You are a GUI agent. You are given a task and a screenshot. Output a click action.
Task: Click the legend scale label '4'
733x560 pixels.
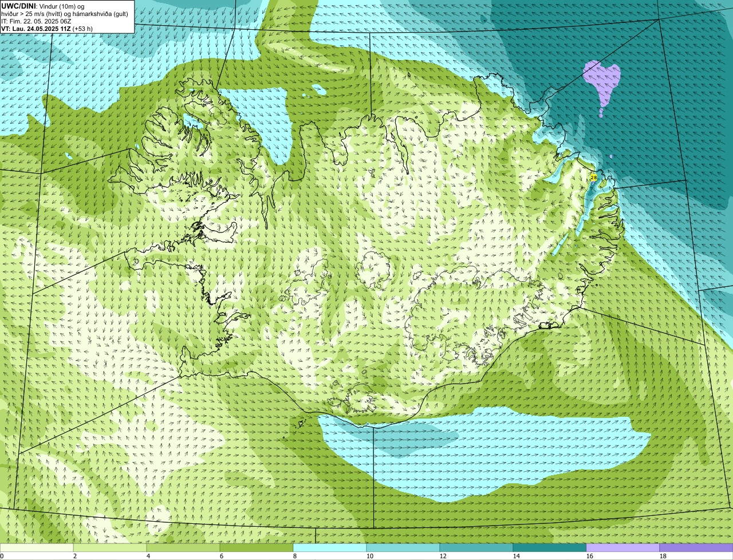pos(148,556)
